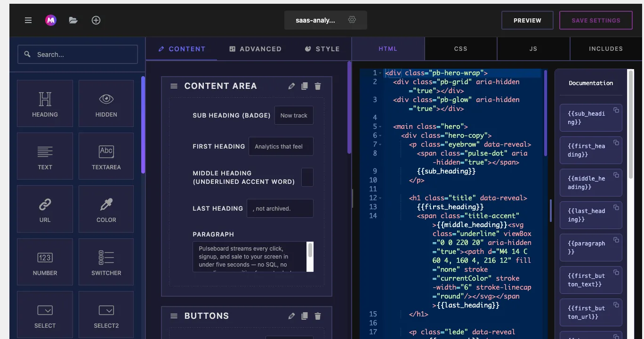Screen dimensions: 644x339
Task: Switch to the Content tab
Action: 182,49
